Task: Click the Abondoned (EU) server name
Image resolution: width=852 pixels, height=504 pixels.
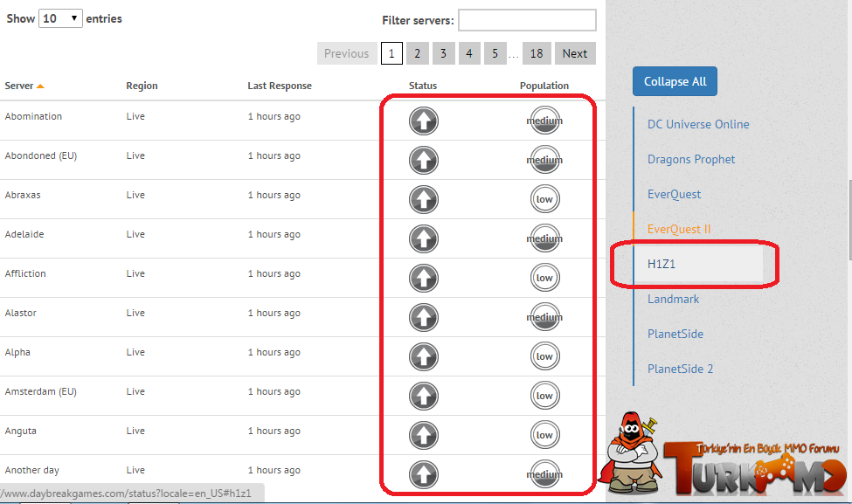Action: tap(41, 155)
